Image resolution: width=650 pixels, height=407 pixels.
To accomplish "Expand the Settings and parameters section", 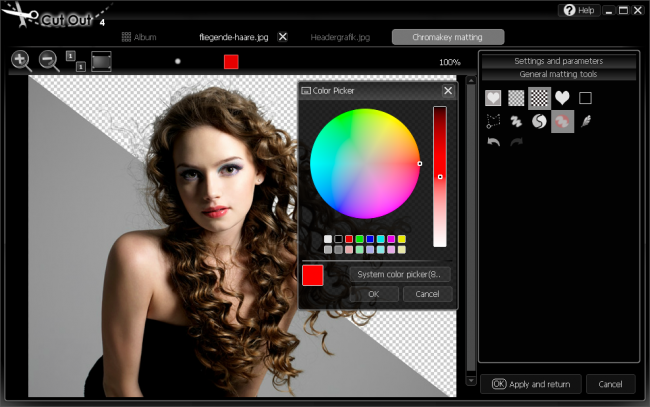I will pos(558,61).
